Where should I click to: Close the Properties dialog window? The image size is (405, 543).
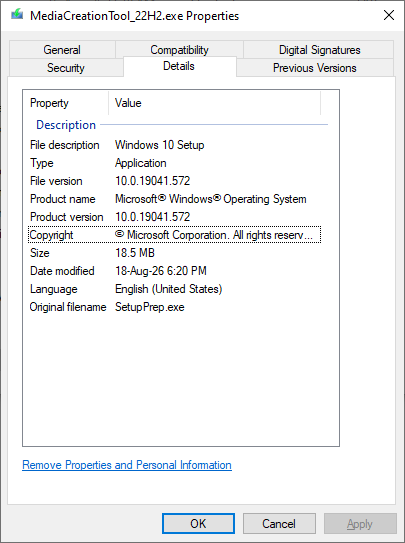click(389, 15)
